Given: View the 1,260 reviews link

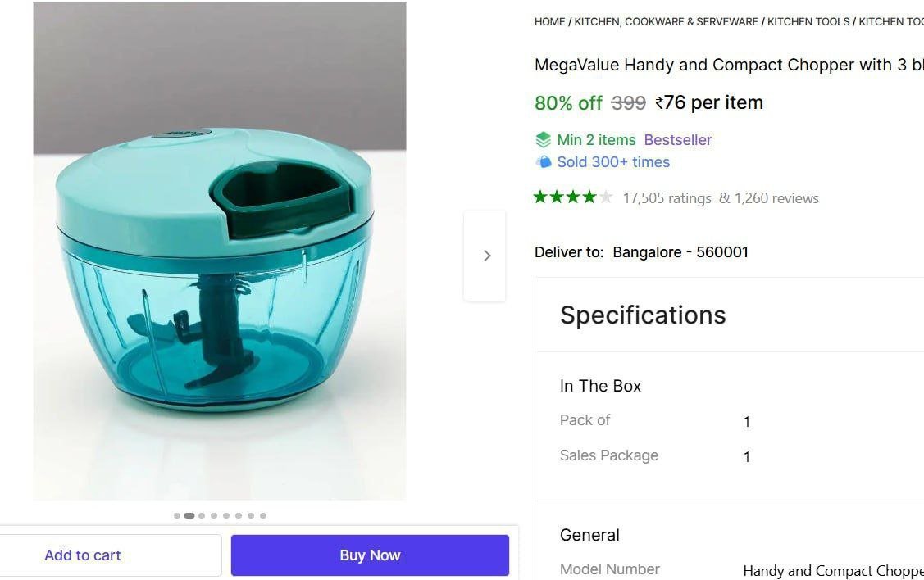Looking at the screenshot, I should 776,198.
